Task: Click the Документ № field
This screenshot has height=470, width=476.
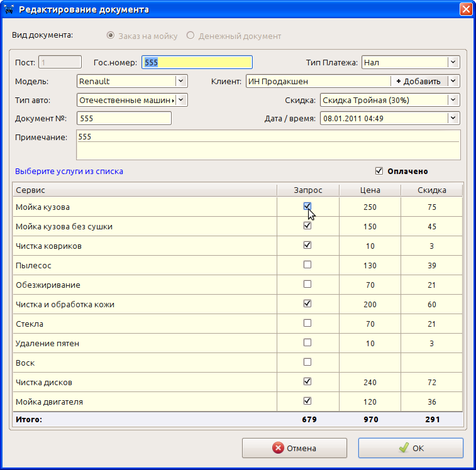Action: pyautogui.click(x=124, y=118)
